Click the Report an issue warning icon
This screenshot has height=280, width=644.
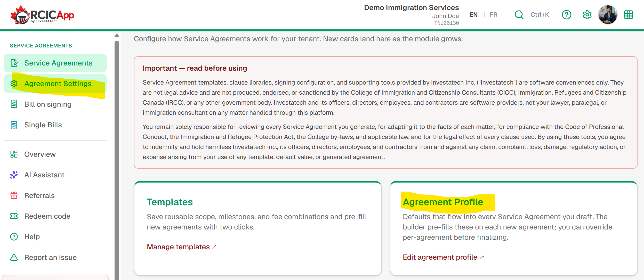[x=14, y=257]
